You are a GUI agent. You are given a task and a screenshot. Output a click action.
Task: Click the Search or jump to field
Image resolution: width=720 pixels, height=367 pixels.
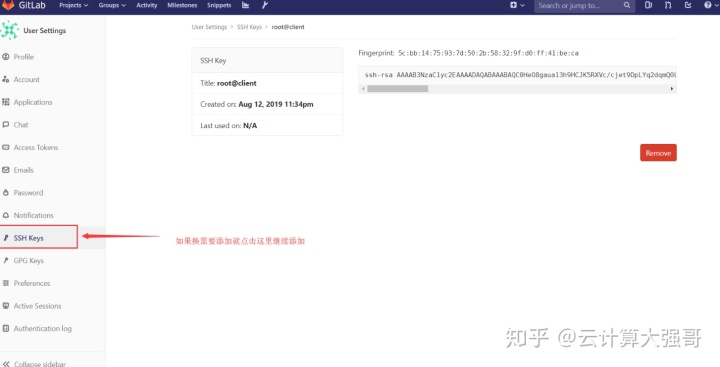(x=584, y=6)
